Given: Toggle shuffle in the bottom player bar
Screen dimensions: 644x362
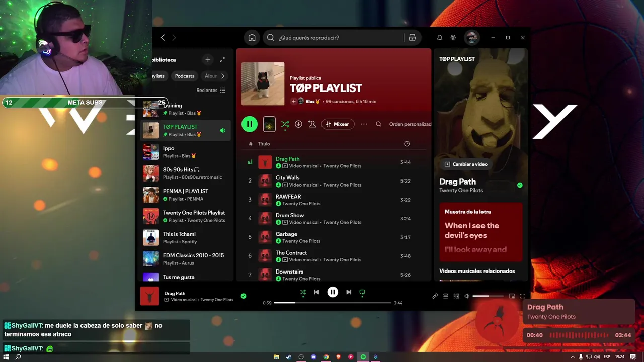Looking at the screenshot, I should (x=303, y=292).
